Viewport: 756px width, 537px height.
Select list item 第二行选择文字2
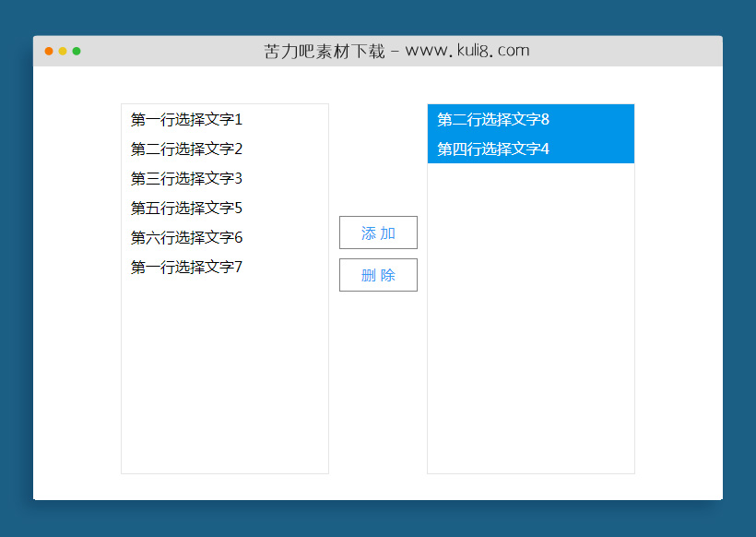pos(185,149)
